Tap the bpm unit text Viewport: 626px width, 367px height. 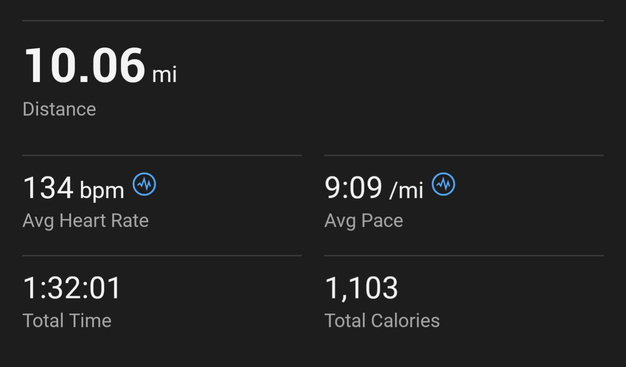tap(102, 191)
